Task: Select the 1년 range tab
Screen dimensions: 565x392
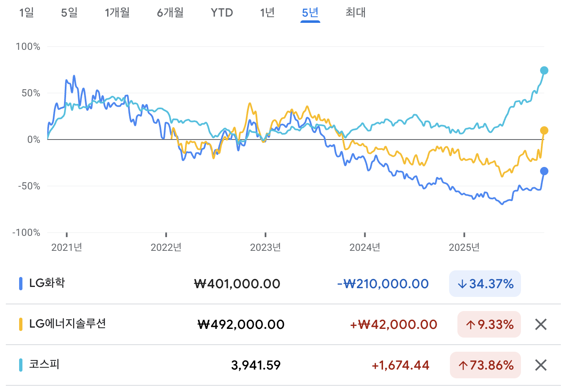Action: click(x=268, y=12)
